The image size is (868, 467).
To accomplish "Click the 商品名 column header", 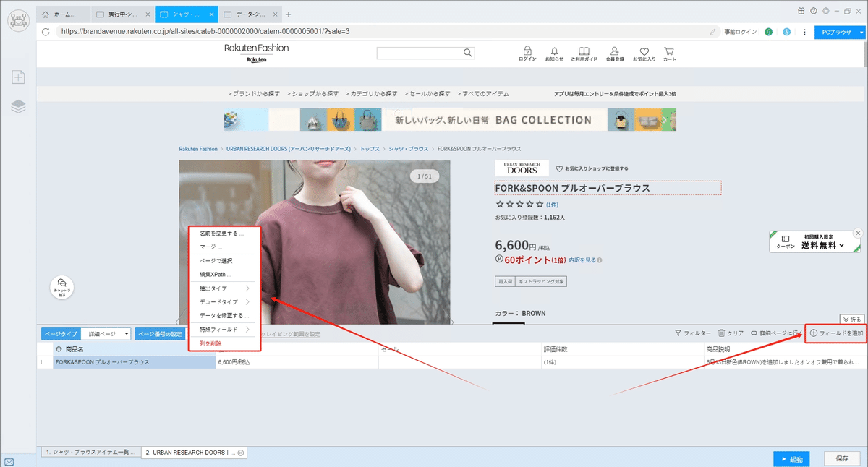I will (x=135, y=349).
